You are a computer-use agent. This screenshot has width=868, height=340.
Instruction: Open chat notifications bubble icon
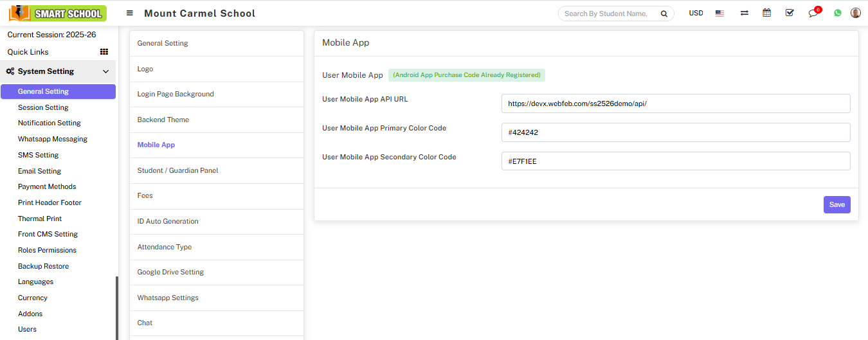pos(813,13)
